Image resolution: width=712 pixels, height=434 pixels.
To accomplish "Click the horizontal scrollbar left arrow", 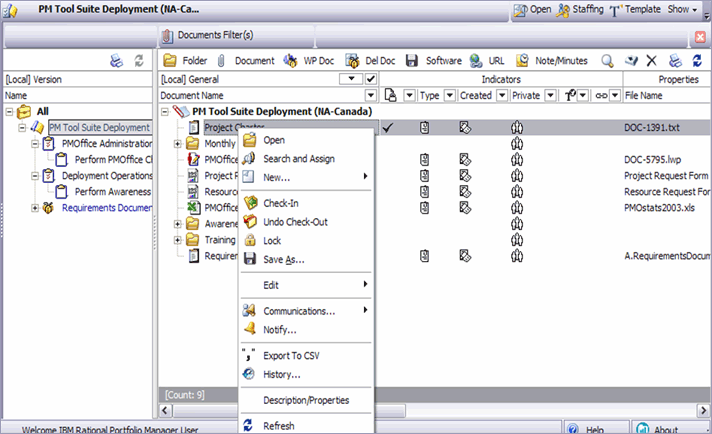I will point(165,411).
